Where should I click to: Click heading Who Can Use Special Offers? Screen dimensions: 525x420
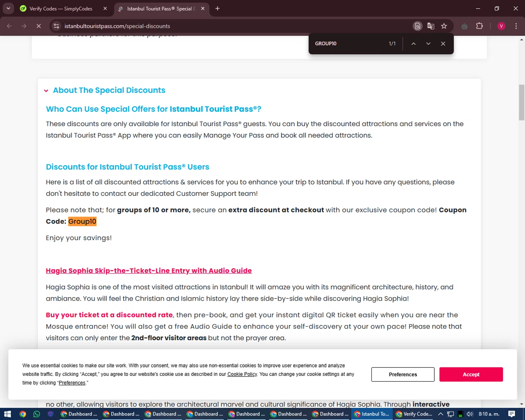pyautogui.click(x=154, y=109)
